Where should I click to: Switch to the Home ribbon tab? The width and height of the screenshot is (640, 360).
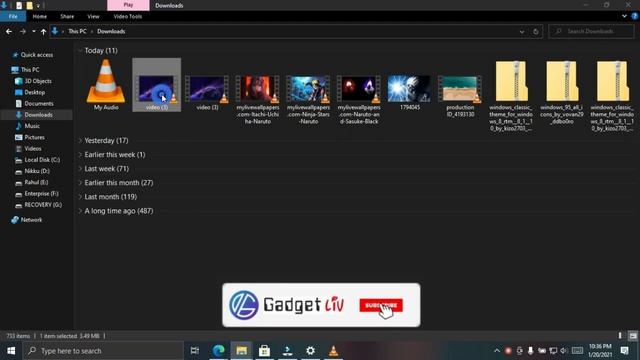tap(40, 16)
